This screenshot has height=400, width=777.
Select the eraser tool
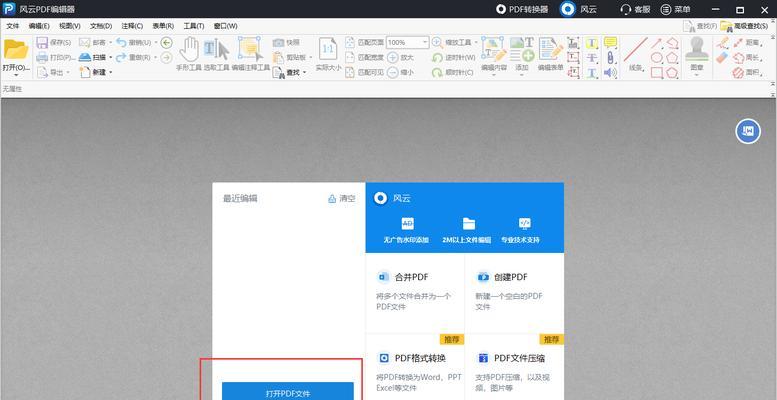[x=722, y=57]
